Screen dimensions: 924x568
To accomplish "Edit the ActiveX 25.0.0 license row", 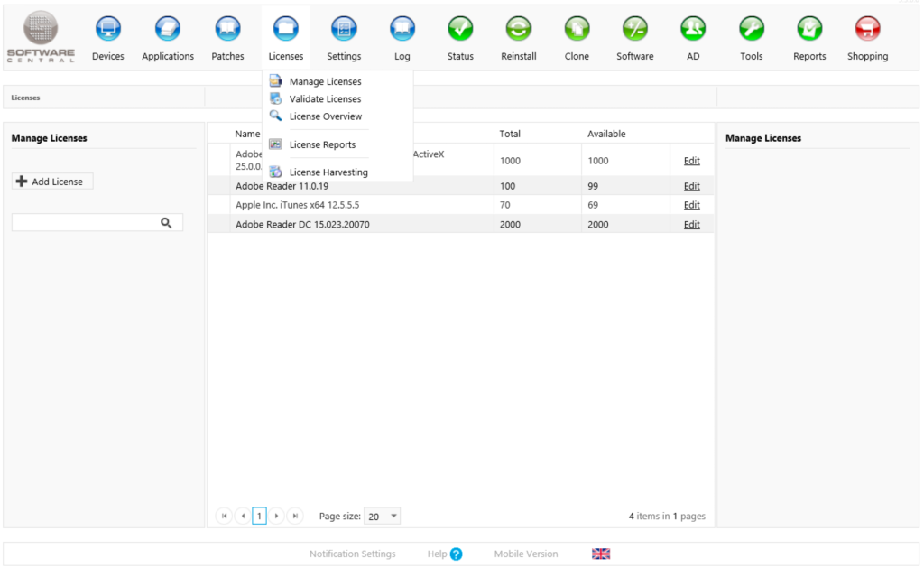I will 692,161.
